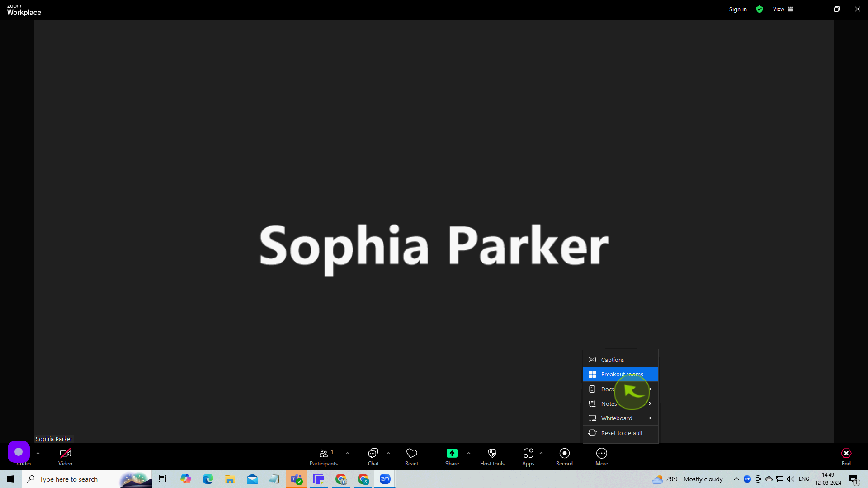Switch to the first Chrome profile window
Screen dimensions: 868x488
pyautogui.click(x=341, y=479)
